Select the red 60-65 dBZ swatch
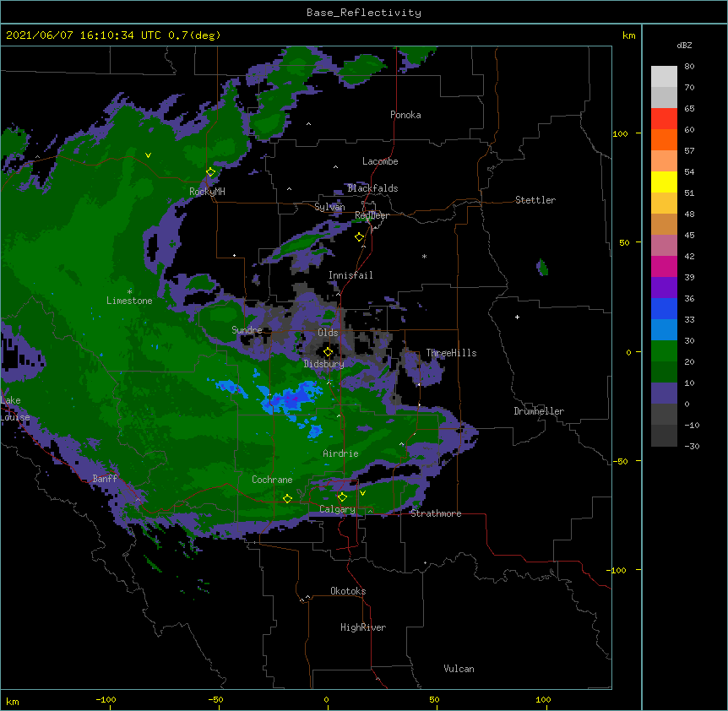 pyautogui.click(x=664, y=118)
